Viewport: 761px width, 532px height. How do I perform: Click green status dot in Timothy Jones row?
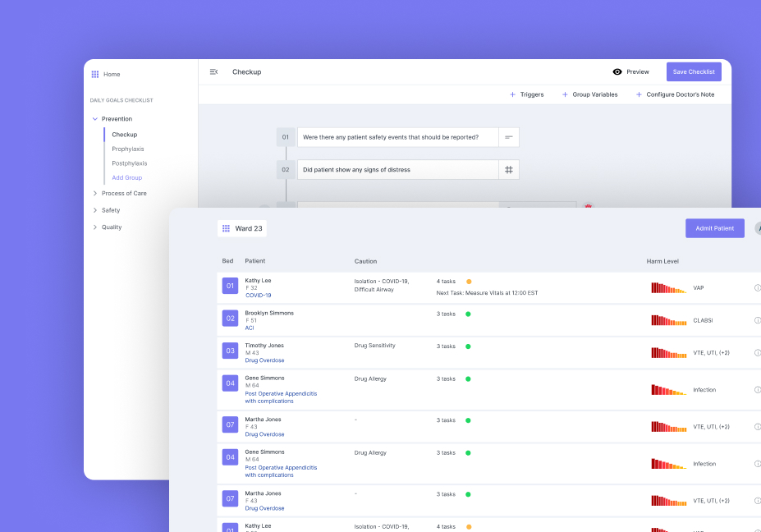(469, 346)
